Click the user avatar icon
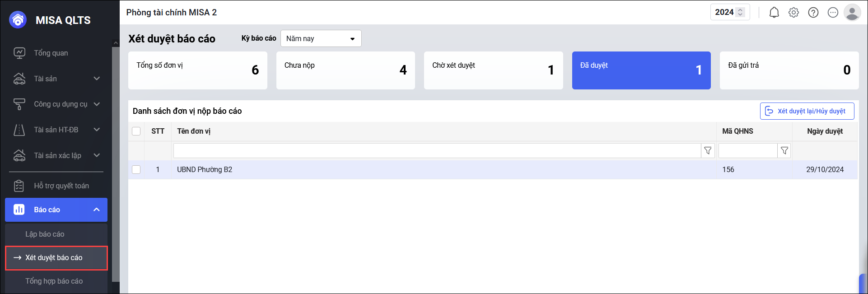The width and height of the screenshot is (868, 294). click(x=852, y=13)
